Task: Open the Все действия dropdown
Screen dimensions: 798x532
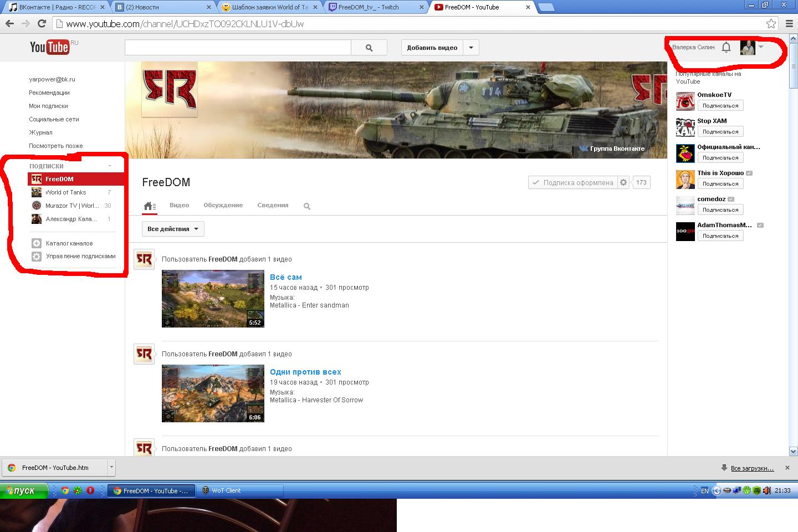Action: point(173,229)
